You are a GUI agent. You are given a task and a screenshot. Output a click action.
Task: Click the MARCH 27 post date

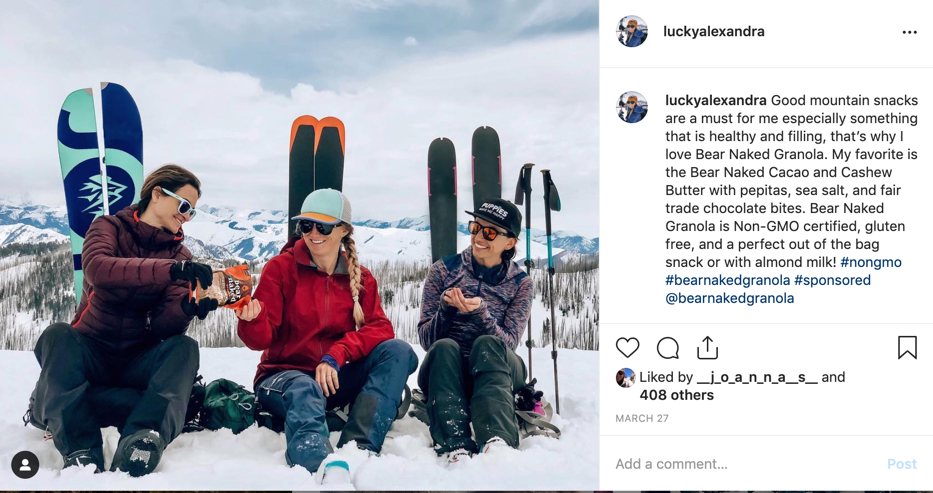[x=642, y=419]
